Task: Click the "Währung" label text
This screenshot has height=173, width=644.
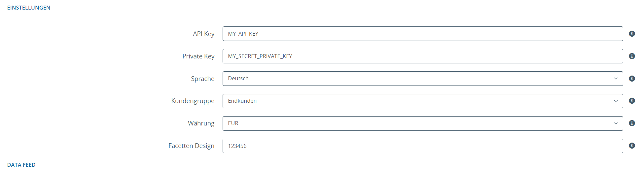Action: [x=201, y=123]
